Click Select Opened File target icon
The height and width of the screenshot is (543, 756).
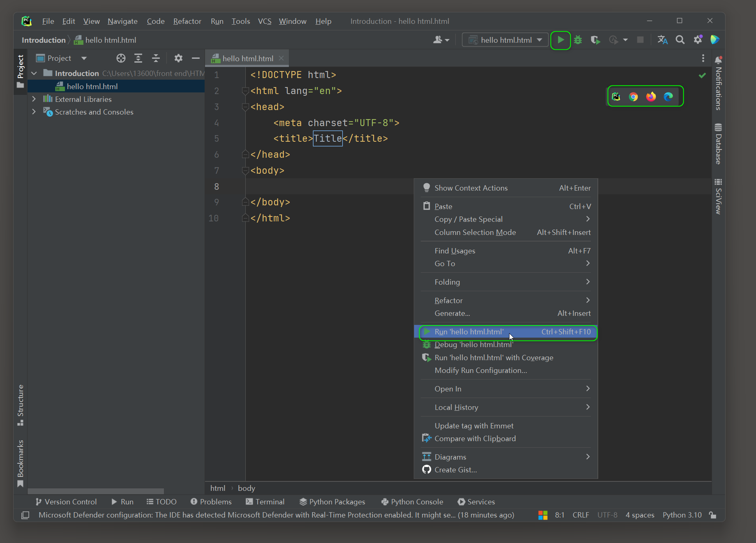point(121,58)
